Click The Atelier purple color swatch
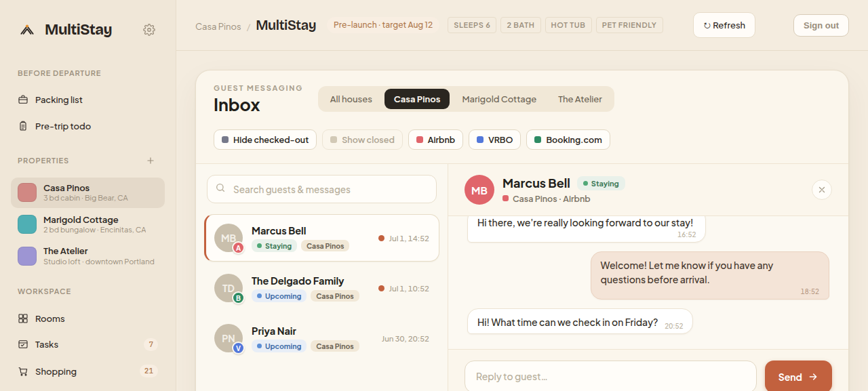 pyautogui.click(x=27, y=256)
